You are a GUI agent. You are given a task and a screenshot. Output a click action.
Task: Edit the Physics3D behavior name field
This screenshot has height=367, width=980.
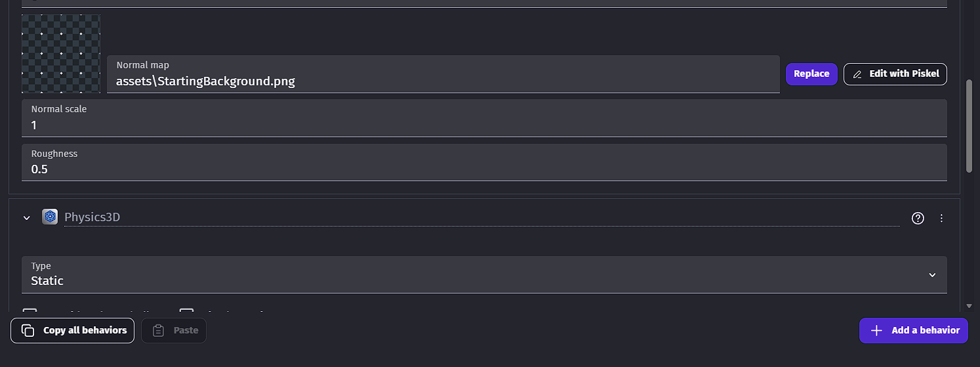point(481,217)
